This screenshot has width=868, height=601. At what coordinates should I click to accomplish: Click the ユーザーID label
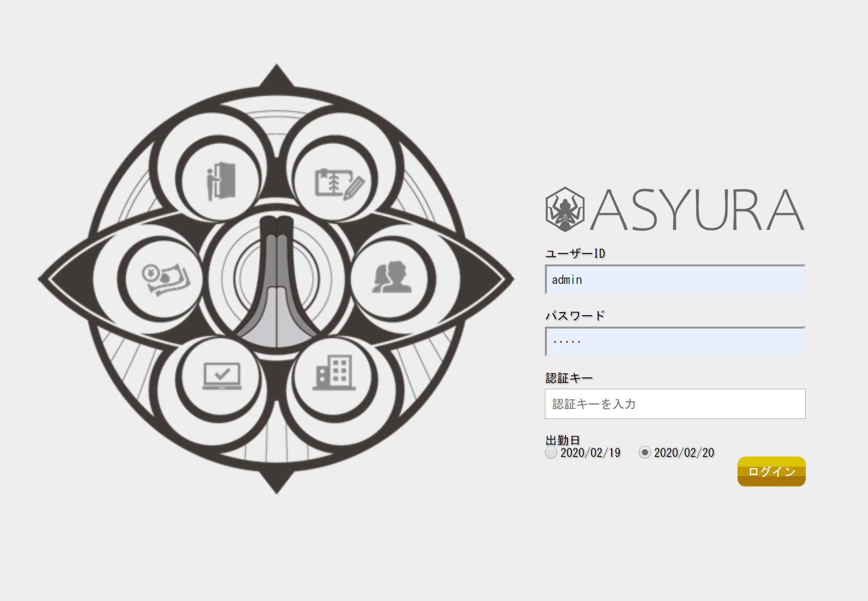coord(575,253)
